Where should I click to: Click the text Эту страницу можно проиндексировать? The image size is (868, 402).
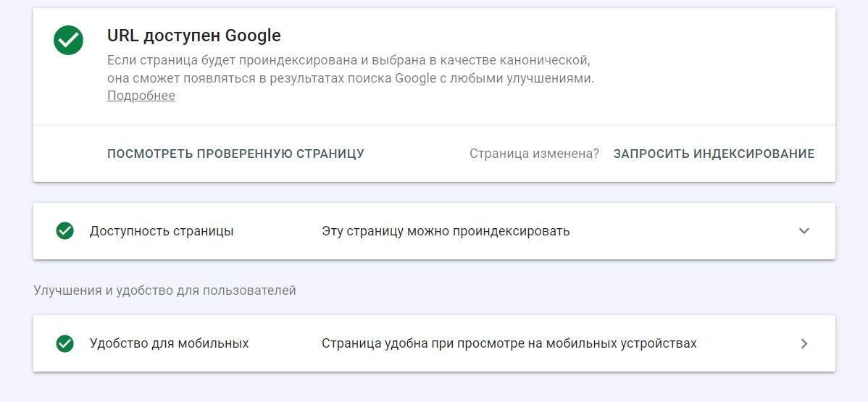point(446,231)
